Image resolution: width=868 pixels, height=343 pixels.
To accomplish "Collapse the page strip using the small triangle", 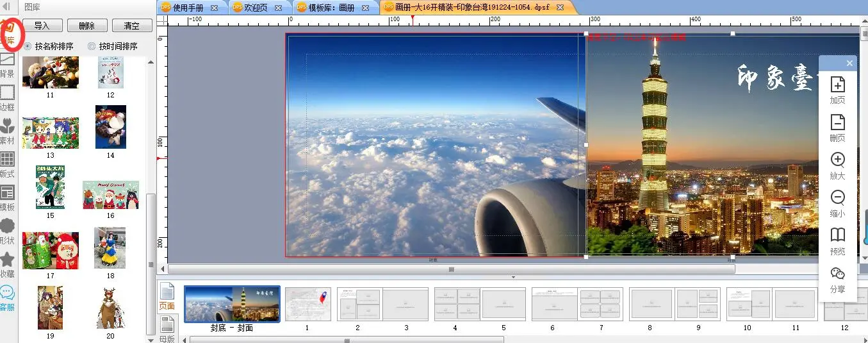I will tap(513, 277).
